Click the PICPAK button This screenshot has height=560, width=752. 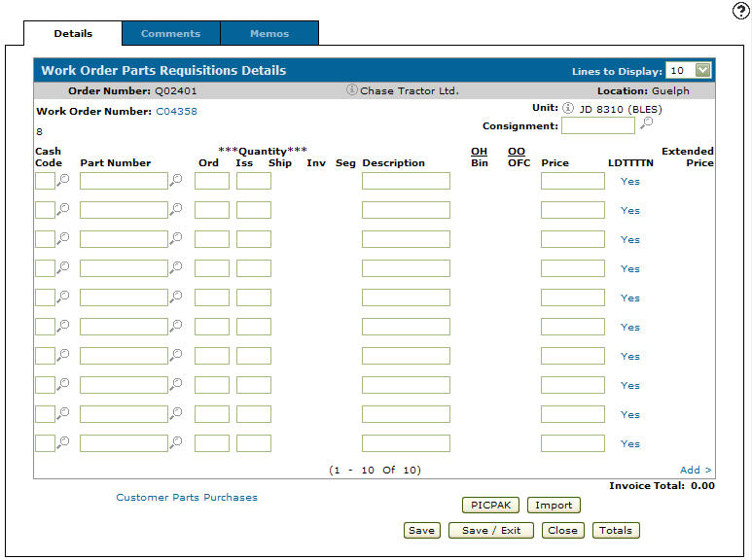pyautogui.click(x=490, y=505)
